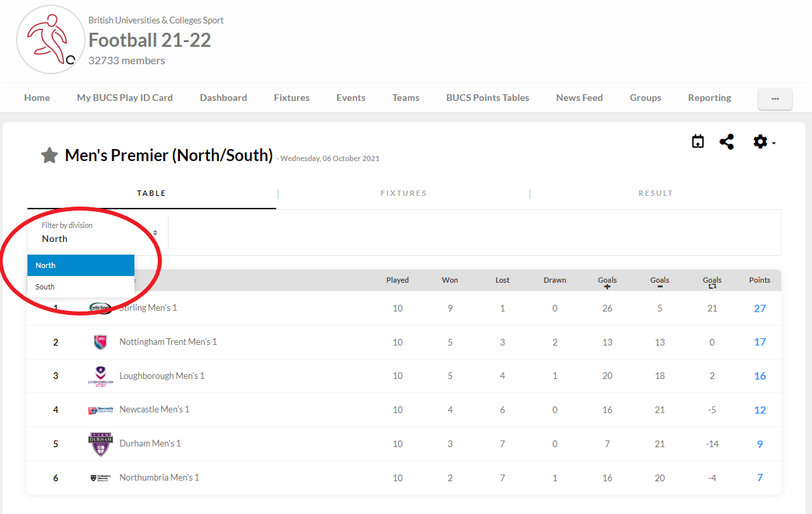
Task: Click the Played column header
Action: 397,280
